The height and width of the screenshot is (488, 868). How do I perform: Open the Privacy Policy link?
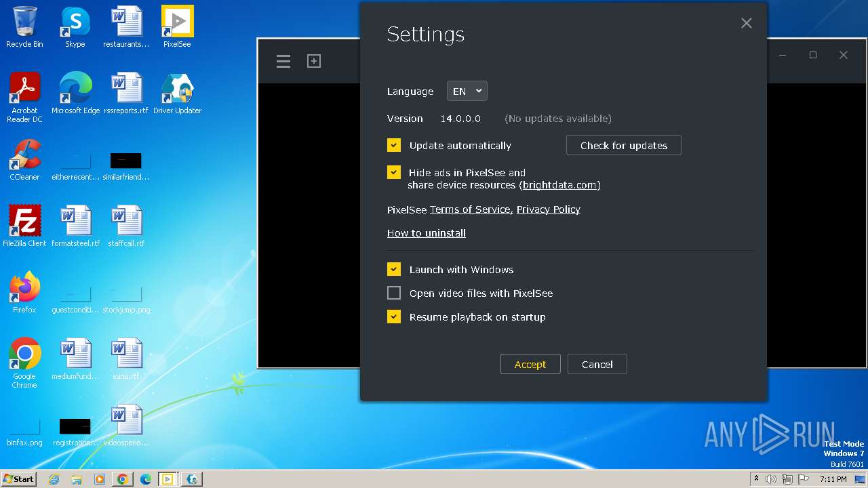549,209
